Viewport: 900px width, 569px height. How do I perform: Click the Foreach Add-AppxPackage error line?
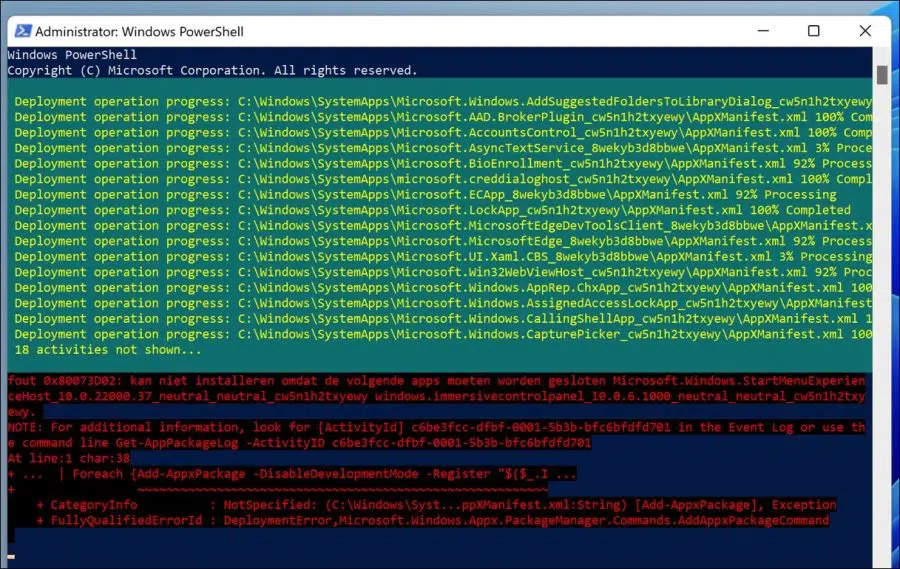(292, 474)
